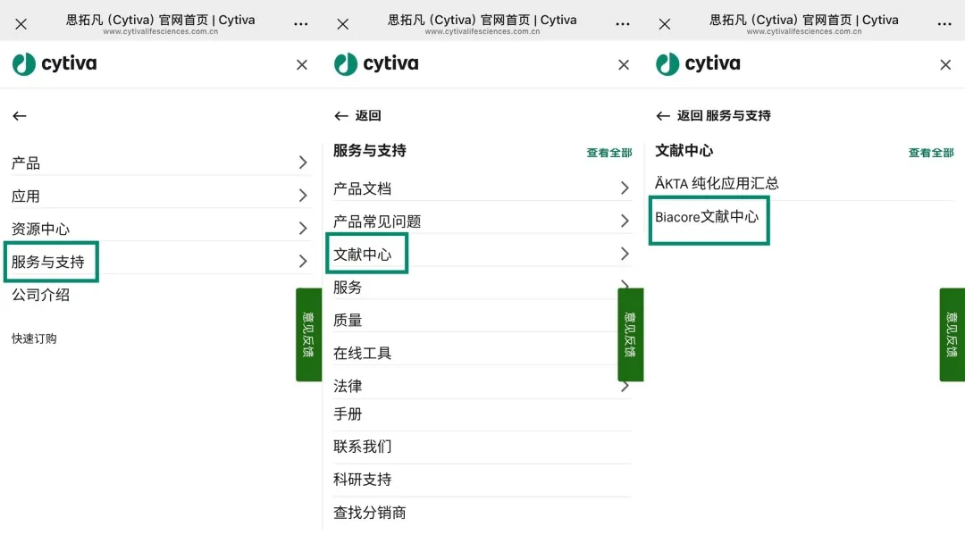The height and width of the screenshot is (560, 965).
Task: Expand the 产品常见问题 chevron
Action: point(625,221)
